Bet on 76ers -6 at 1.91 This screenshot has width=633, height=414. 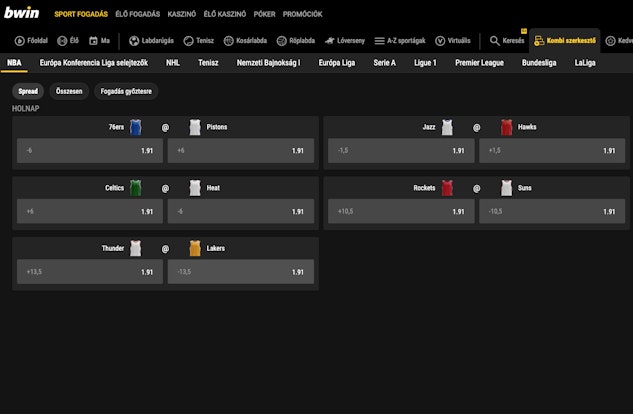(x=90, y=151)
